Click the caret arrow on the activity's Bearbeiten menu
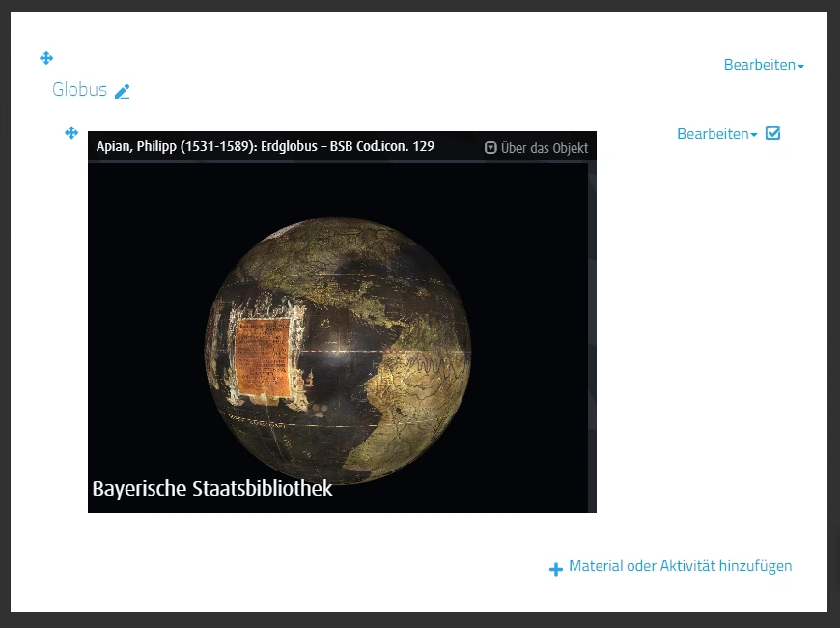The height and width of the screenshot is (628, 840). click(x=754, y=136)
